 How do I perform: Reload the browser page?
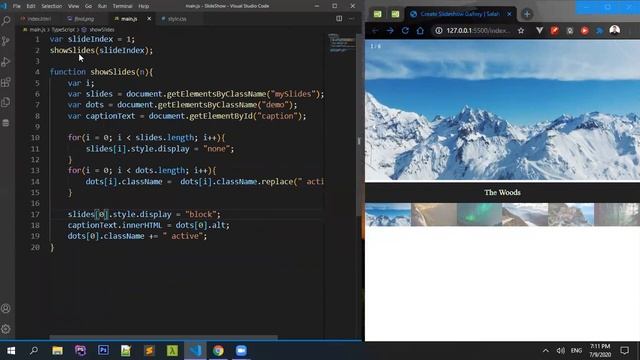(405, 31)
